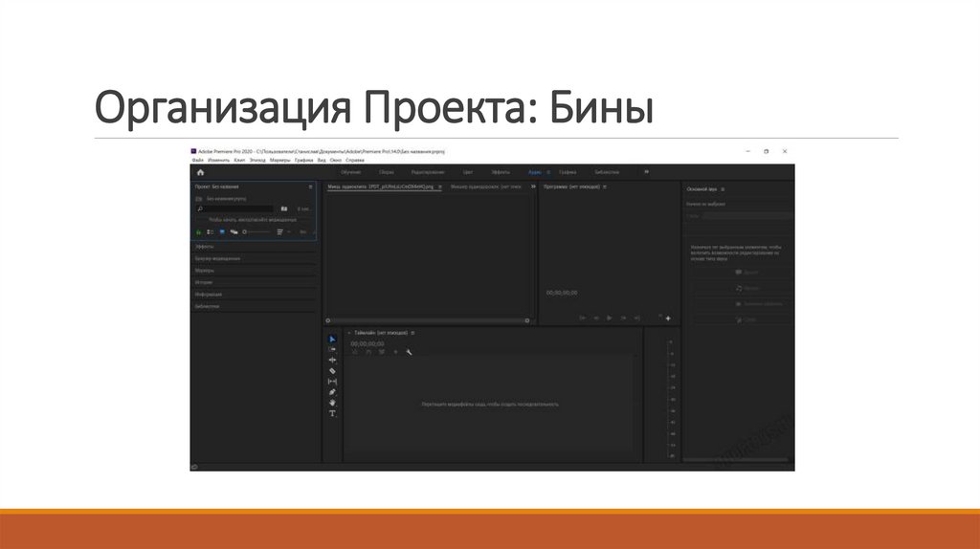Select the Track Select Forward tool
The width and height of the screenshot is (980, 549).
(332, 349)
